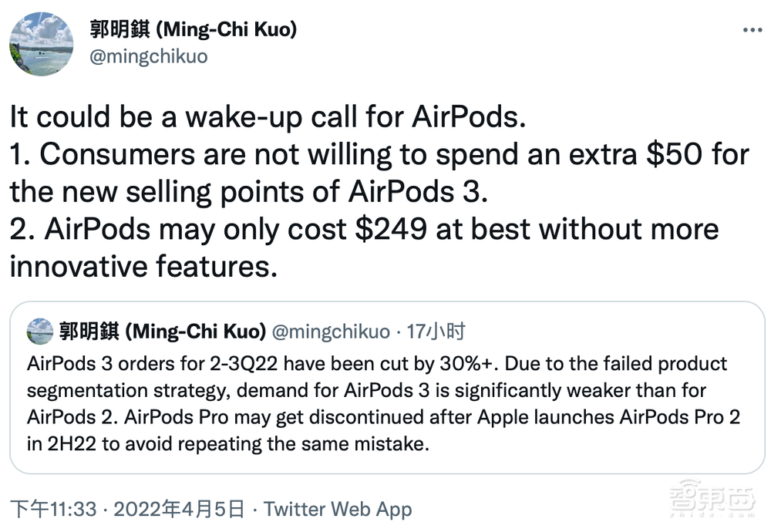The width and height of the screenshot is (771, 532).
Task: Click the "innovative features." closing line
Action: (143, 266)
